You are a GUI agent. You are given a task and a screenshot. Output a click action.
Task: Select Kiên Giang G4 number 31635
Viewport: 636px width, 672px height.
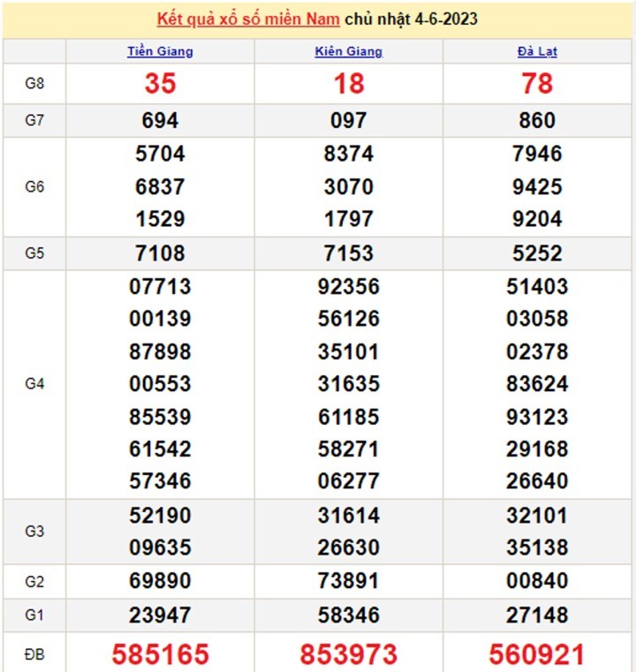(x=349, y=383)
